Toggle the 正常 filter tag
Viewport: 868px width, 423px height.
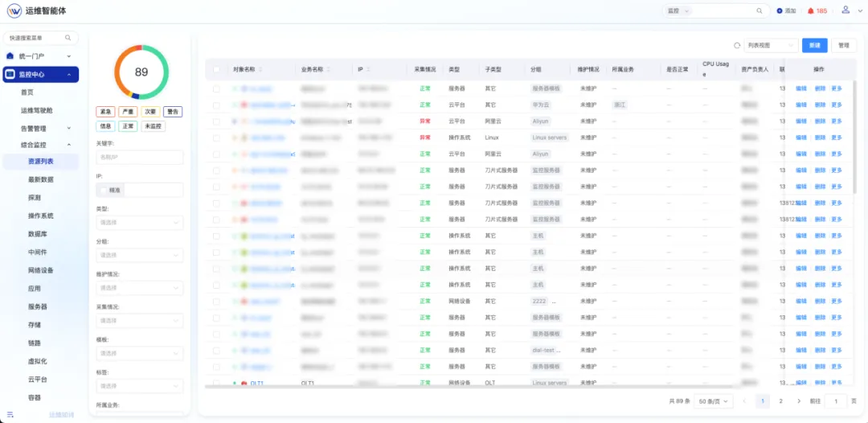tap(127, 126)
